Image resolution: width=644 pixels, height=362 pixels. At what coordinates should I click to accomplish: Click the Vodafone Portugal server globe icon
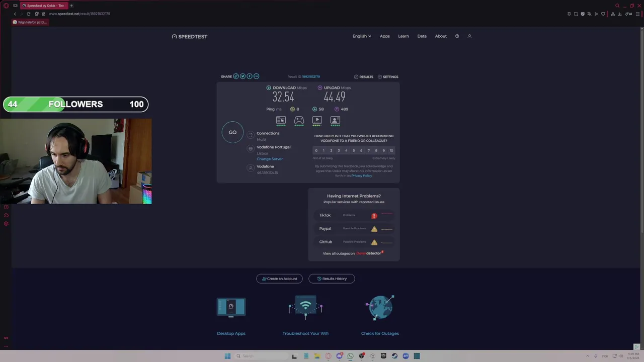point(251,149)
